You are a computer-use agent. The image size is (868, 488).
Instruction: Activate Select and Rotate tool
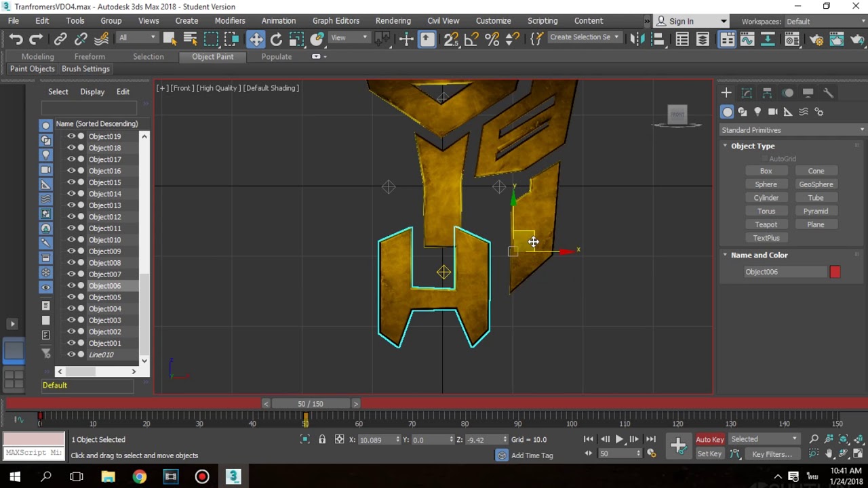pyautogui.click(x=276, y=39)
